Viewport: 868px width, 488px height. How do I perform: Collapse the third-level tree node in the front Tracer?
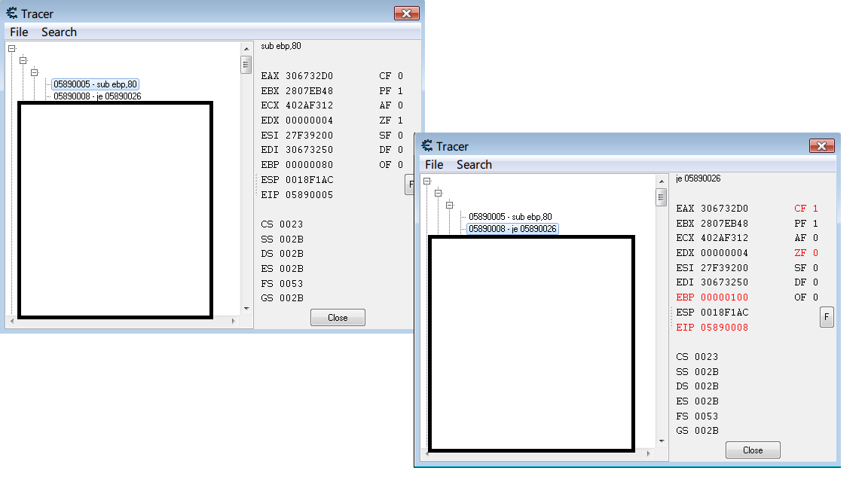tap(450, 205)
